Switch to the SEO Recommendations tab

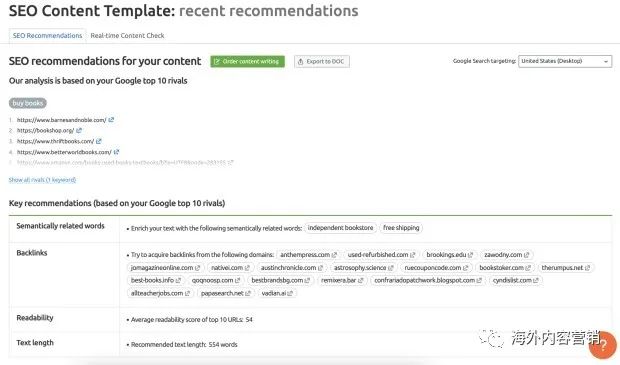coord(47,36)
